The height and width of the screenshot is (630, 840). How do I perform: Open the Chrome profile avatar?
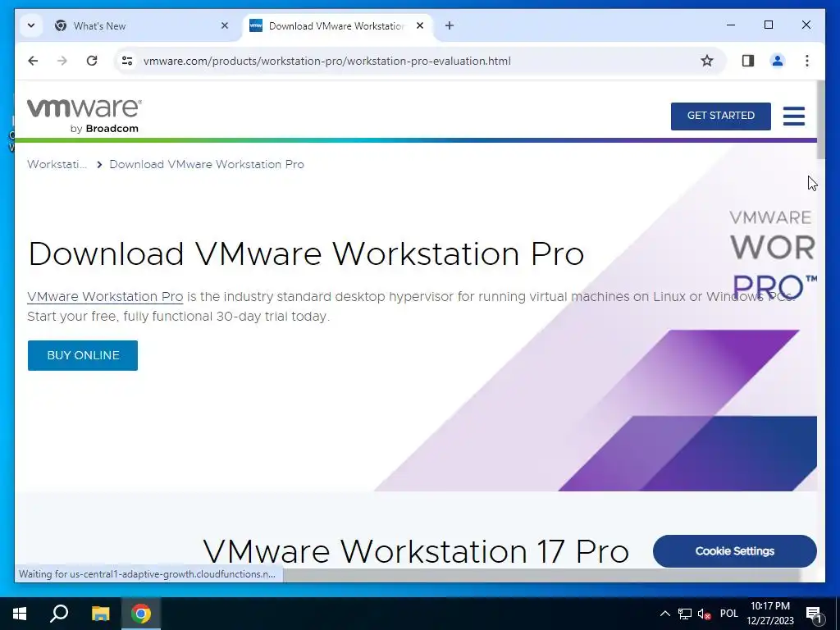[x=778, y=61]
